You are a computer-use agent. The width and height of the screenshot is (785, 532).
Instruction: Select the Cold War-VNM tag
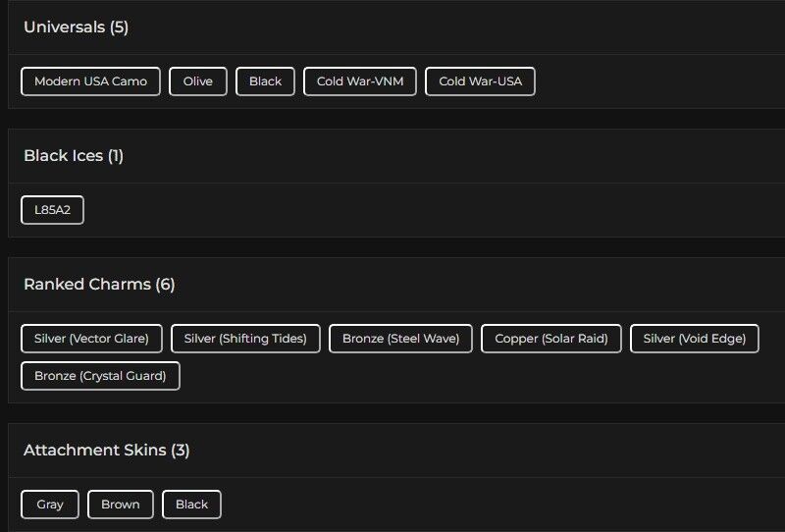359,81
